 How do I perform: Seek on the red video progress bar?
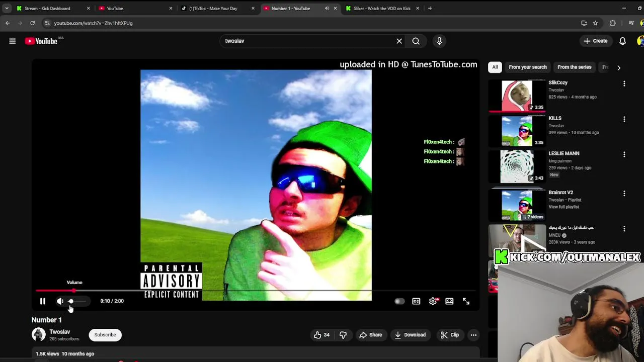click(x=256, y=291)
